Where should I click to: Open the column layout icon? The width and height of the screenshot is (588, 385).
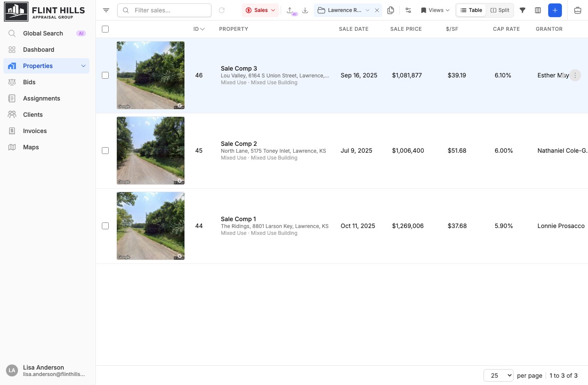538,10
